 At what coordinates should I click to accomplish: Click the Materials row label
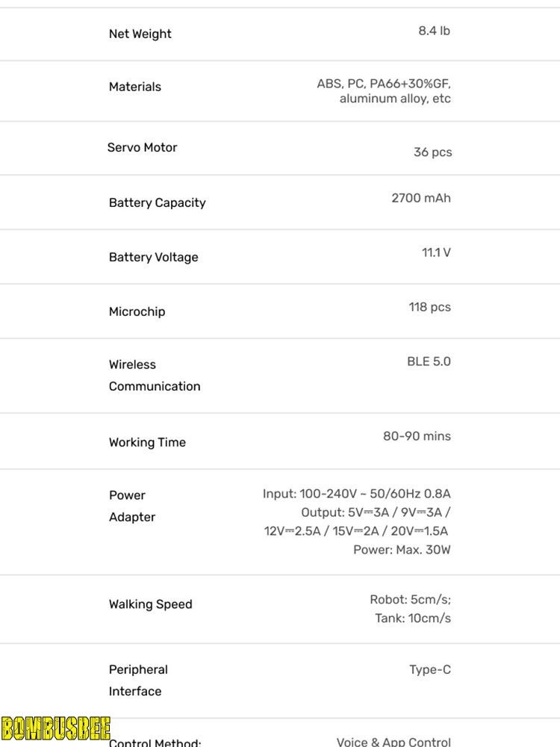click(x=134, y=87)
